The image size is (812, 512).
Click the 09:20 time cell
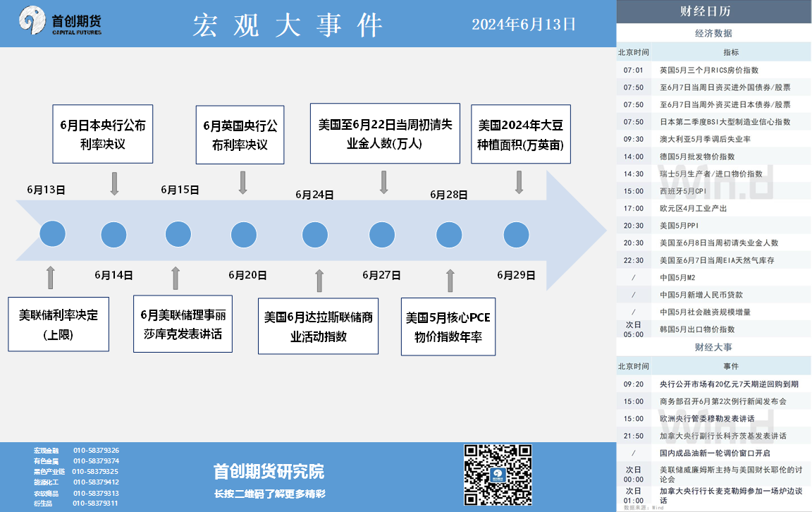point(634,384)
